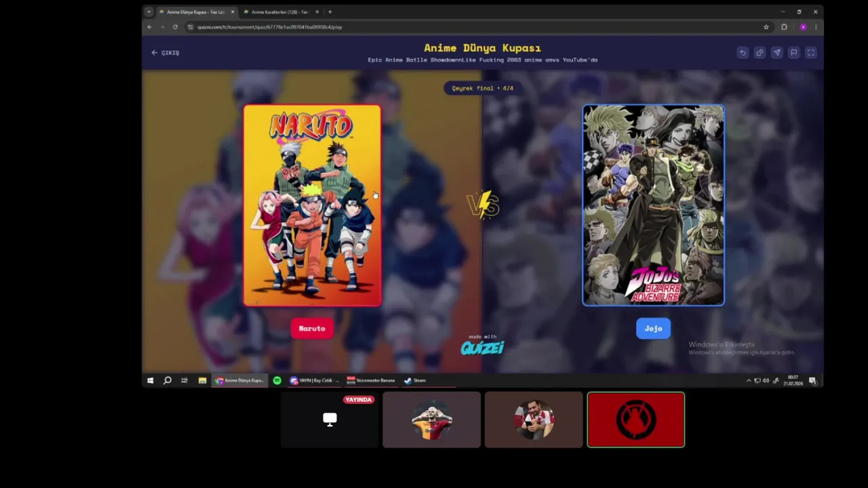Select the red tile with black helmet avatar
Image resolution: width=868 pixels, height=488 pixels.
636,420
